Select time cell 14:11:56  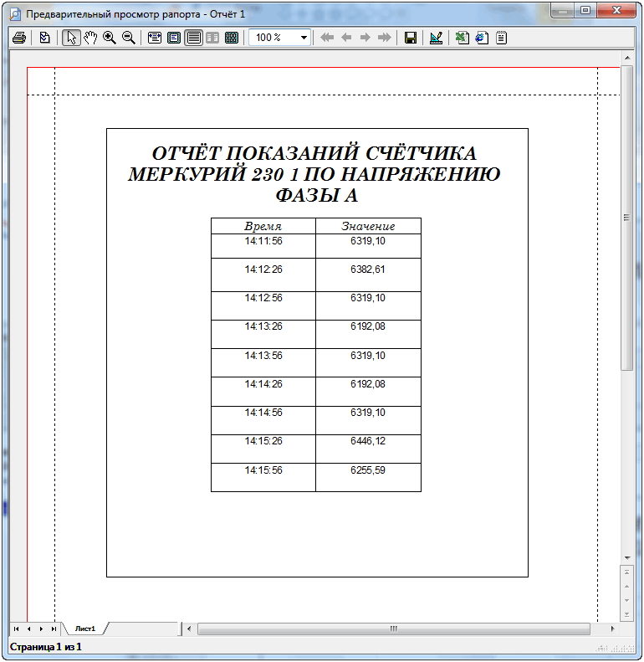tap(263, 246)
